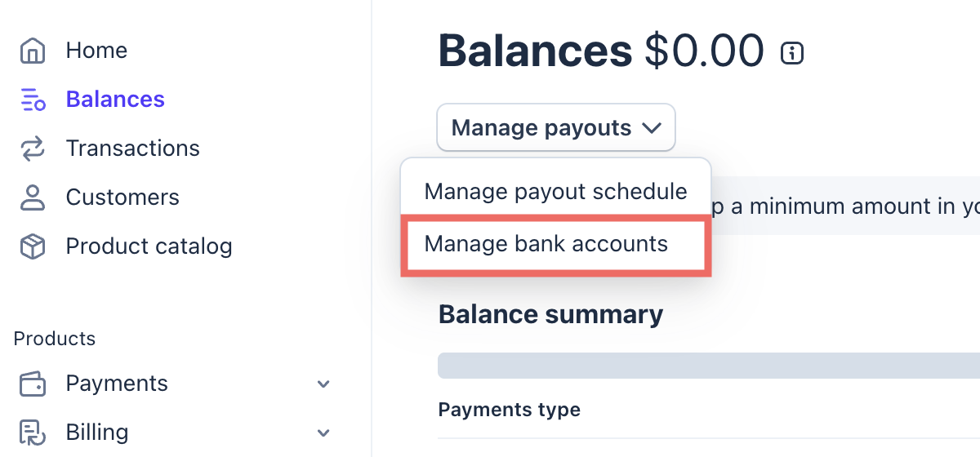
Task: Click the Transactions arrows icon
Action: [x=33, y=149]
